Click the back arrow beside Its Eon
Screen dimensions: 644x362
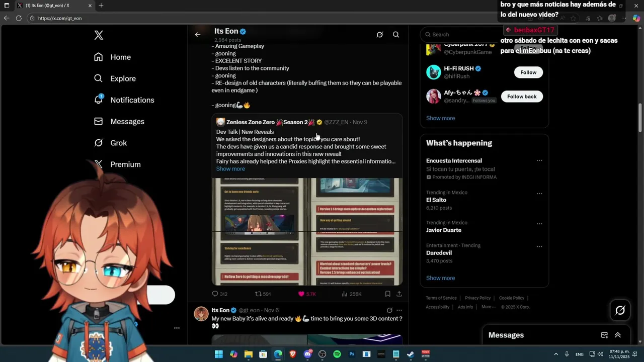198,35
